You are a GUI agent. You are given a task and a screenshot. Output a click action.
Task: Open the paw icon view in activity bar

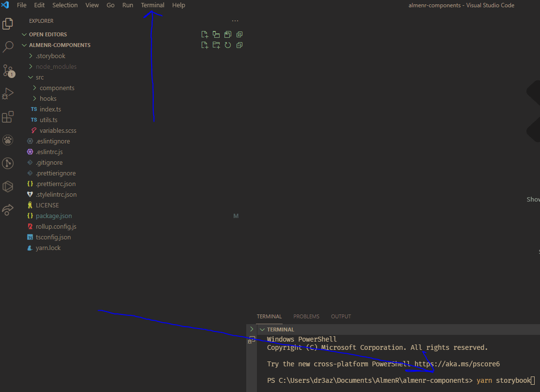point(8,140)
